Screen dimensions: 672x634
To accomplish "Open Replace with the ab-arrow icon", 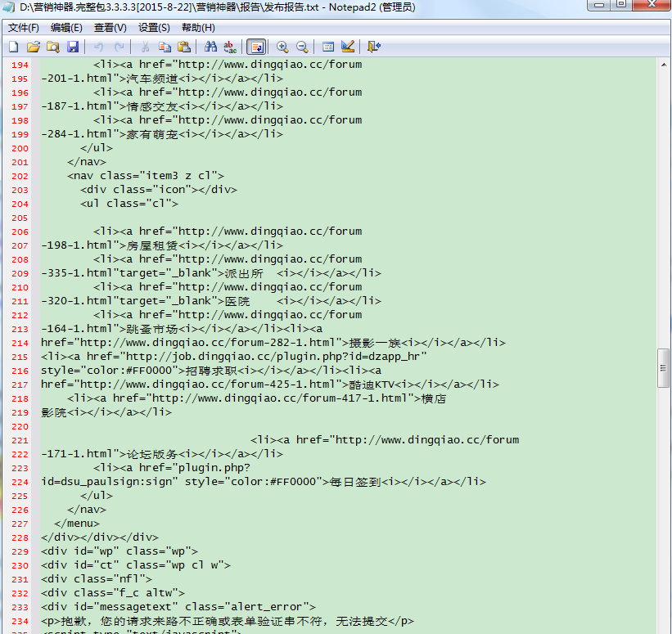I will (x=229, y=47).
